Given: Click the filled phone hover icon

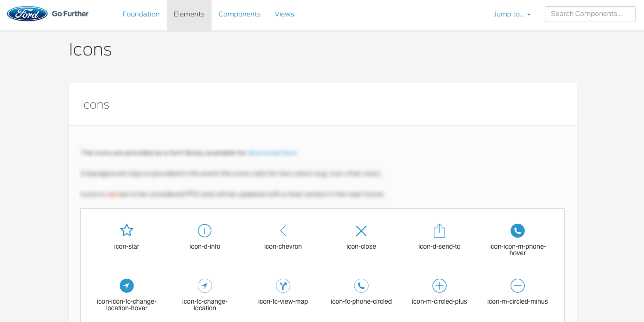Looking at the screenshot, I should pyautogui.click(x=518, y=231).
